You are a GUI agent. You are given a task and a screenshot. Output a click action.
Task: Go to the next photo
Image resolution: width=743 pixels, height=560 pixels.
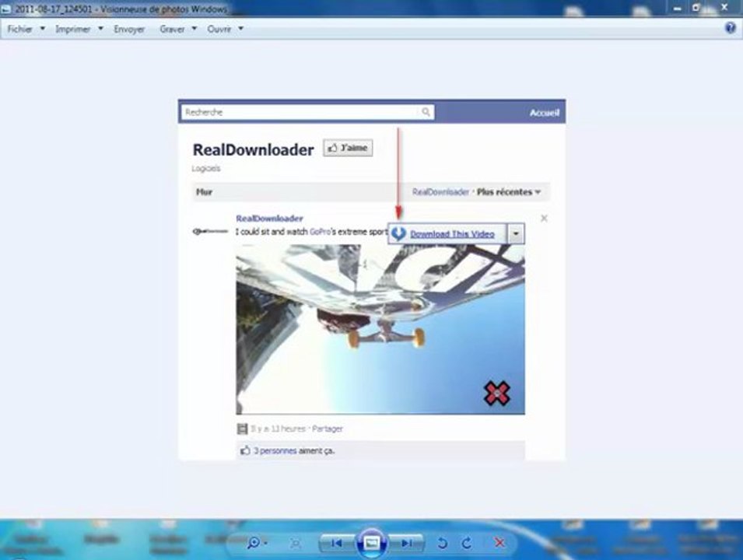407,543
